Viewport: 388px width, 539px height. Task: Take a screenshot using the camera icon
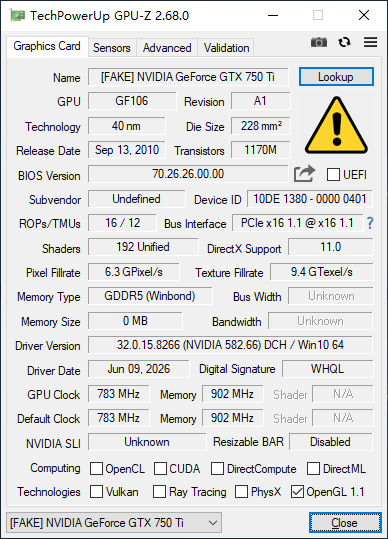pyautogui.click(x=319, y=42)
